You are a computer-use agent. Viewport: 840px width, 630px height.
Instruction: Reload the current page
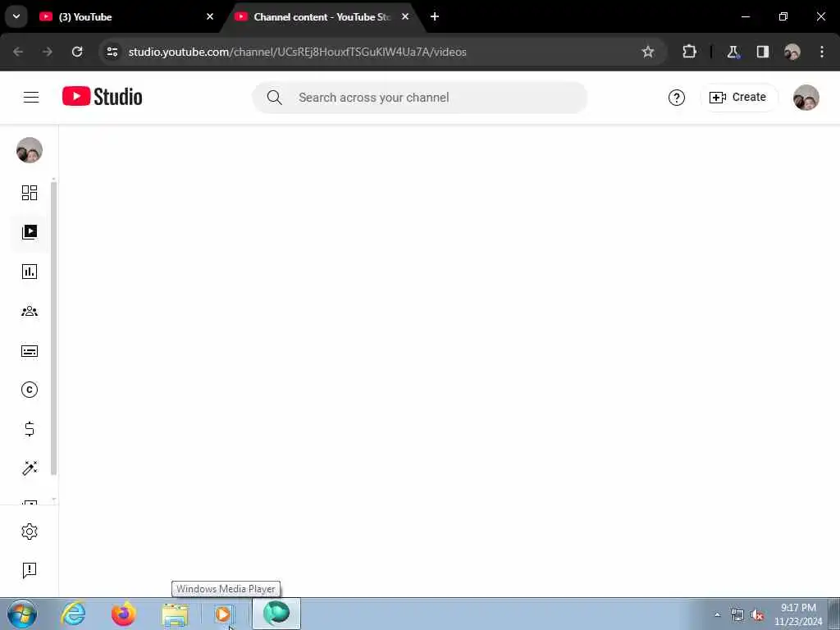(x=77, y=52)
